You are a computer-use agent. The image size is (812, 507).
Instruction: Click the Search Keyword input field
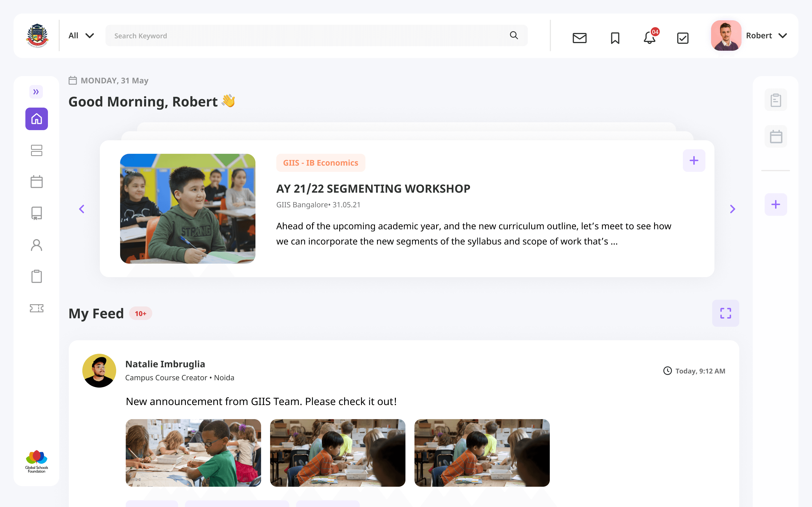tap(309, 35)
